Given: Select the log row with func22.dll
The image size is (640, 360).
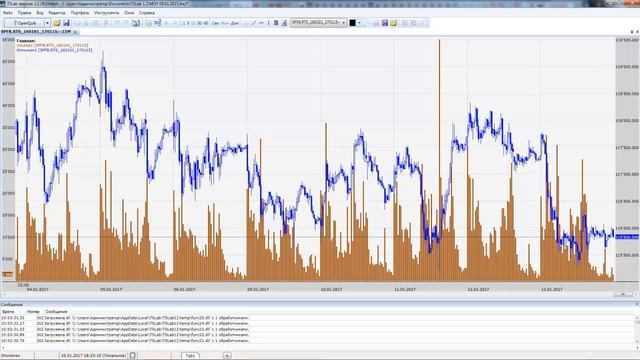Looking at the screenshot, I should coord(318,335).
